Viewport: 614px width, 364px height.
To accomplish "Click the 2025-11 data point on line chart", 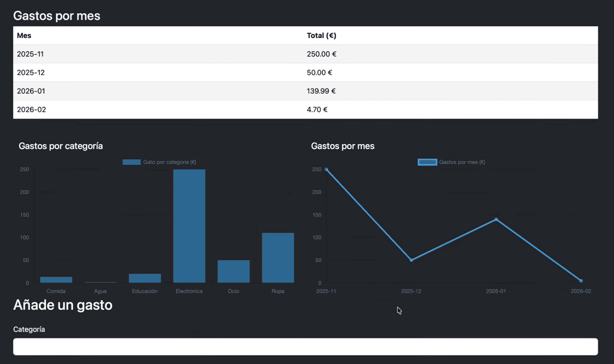I will pyautogui.click(x=326, y=169).
